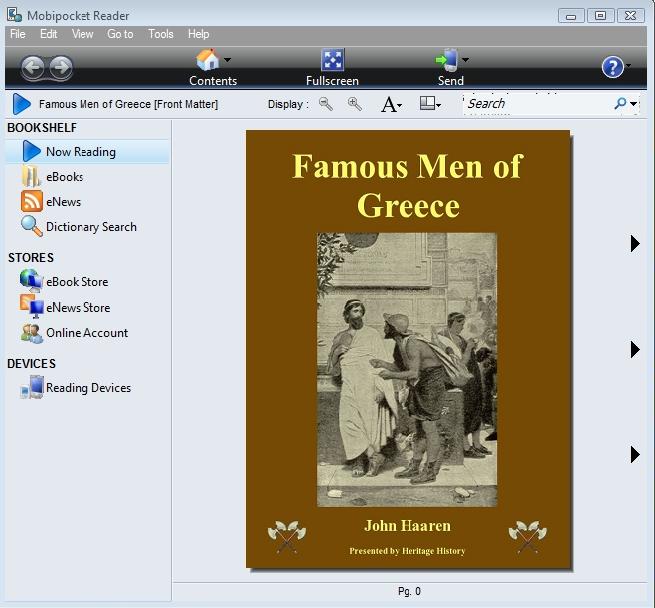This screenshot has width=655, height=608.
Task: Open Reading Devices
Action: pos(87,388)
